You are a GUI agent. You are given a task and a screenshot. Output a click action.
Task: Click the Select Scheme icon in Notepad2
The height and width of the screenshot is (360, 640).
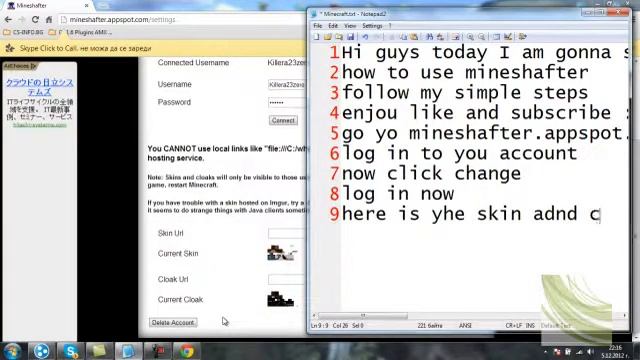[496, 37]
